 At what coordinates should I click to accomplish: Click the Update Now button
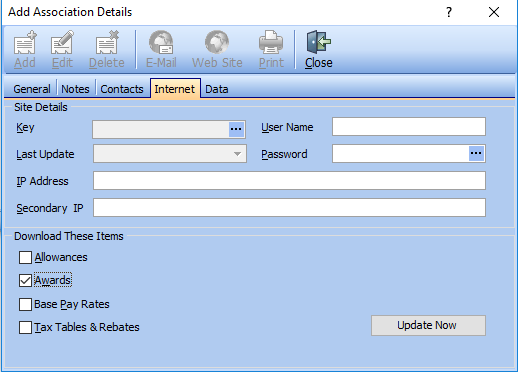(428, 325)
